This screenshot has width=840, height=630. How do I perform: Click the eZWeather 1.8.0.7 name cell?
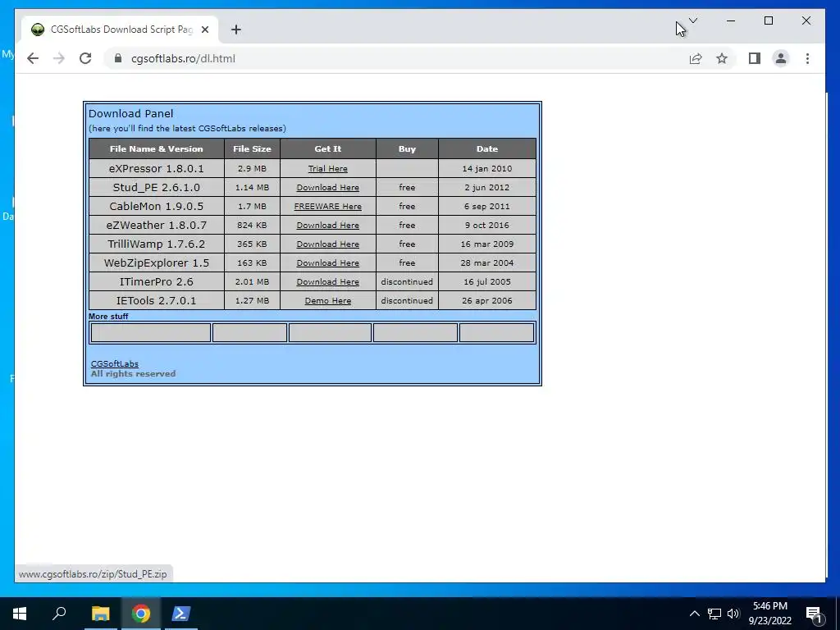pos(157,225)
